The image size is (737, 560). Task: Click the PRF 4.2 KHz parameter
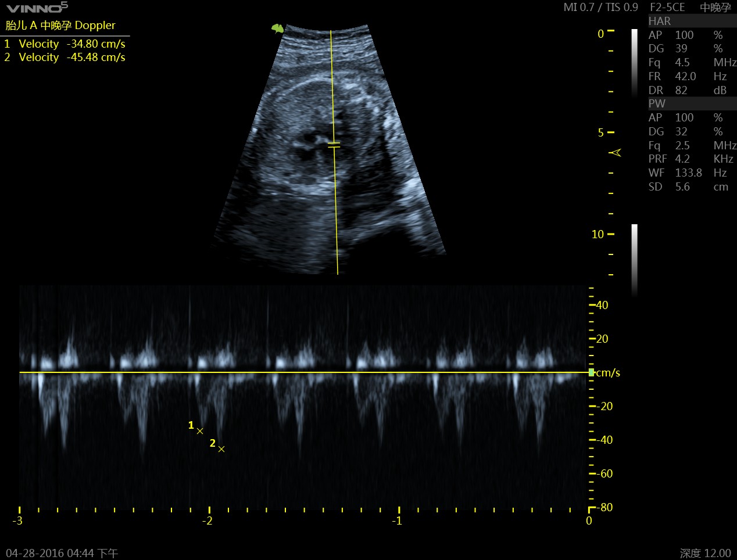tap(691, 159)
